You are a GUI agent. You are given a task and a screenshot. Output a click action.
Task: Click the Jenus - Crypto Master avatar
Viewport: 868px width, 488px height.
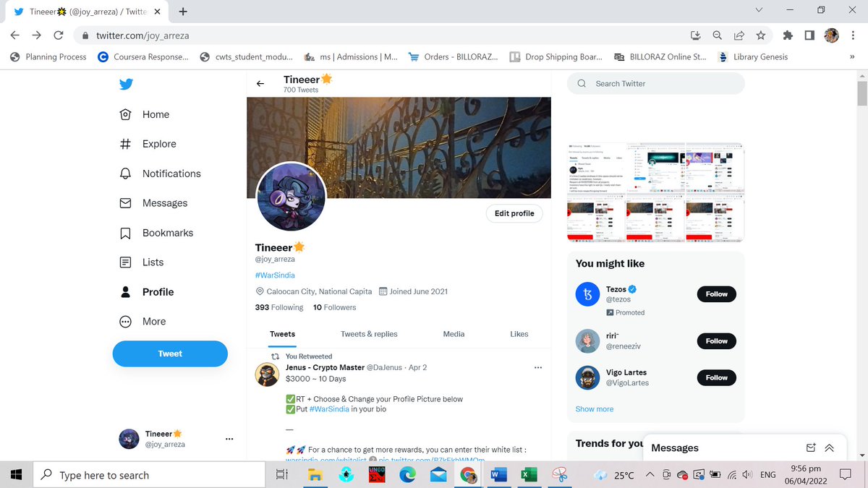pyautogui.click(x=268, y=374)
